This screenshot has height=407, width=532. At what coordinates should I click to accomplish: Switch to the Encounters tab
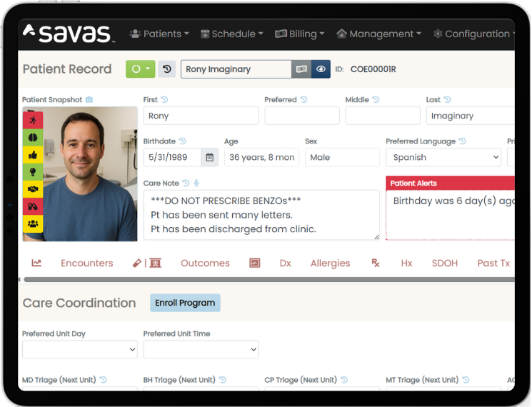point(87,263)
